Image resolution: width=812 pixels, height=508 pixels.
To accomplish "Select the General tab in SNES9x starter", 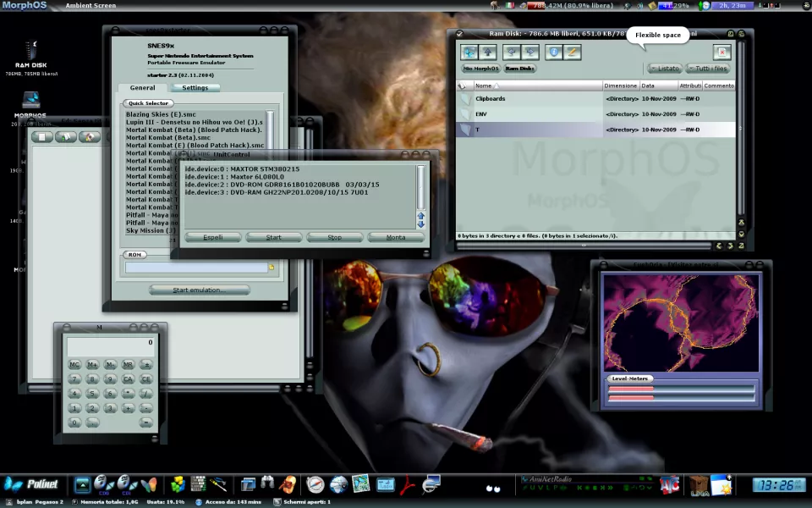I will pyautogui.click(x=142, y=87).
